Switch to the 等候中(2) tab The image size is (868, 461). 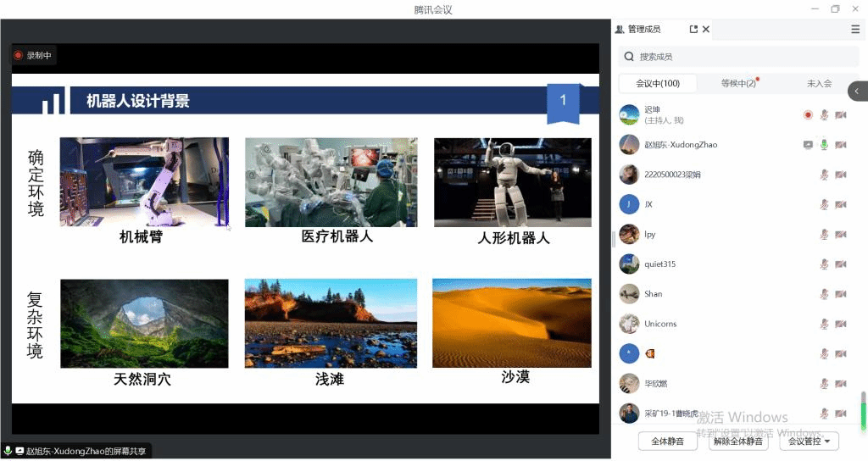738,83
